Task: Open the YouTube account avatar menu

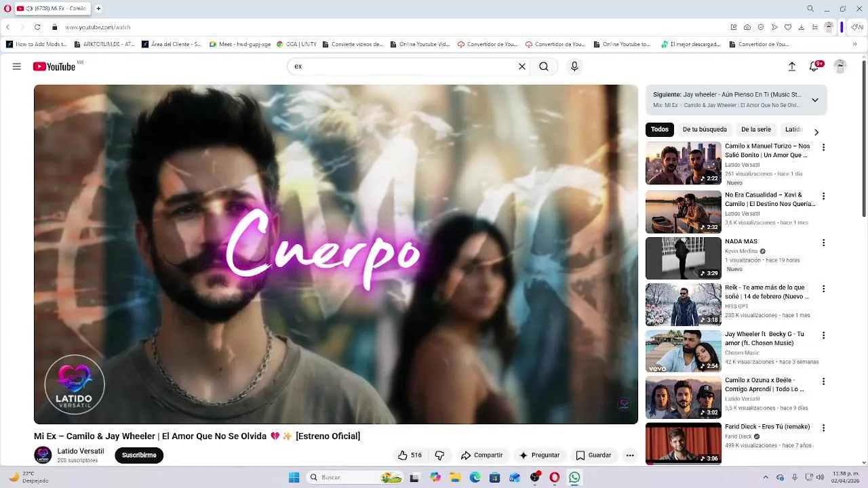Action: (x=840, y=66)
